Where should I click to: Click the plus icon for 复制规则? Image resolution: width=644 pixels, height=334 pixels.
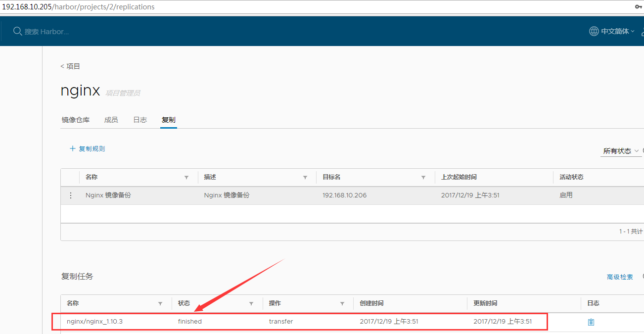(x=73, y=148)
